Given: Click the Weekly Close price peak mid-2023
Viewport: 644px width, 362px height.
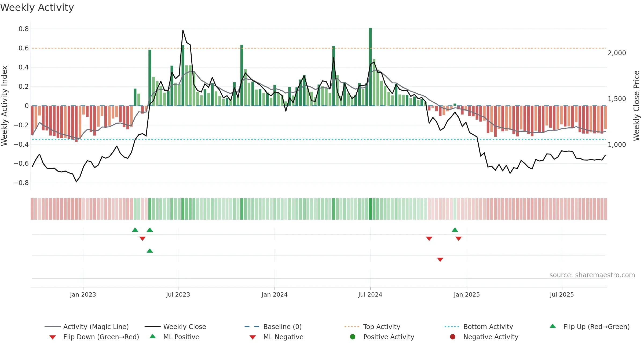Looking at the screenshot, I should click(x=183, y=30).
